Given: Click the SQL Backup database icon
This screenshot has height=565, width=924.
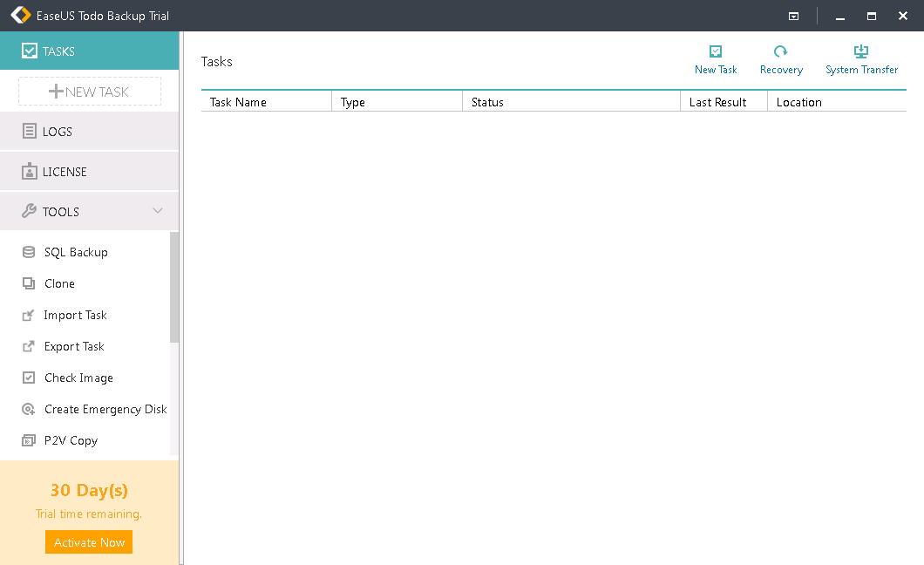Looking at the screenshot, I should [x=28, y=252].
